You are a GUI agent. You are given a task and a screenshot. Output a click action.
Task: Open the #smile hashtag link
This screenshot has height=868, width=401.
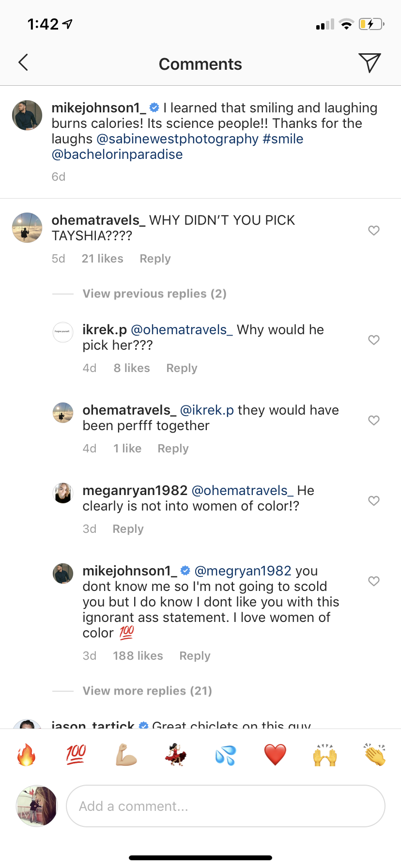coord(283,139)
